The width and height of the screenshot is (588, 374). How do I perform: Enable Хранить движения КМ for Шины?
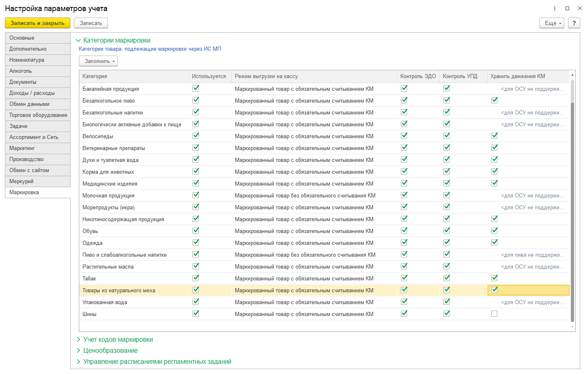(494, 314)
